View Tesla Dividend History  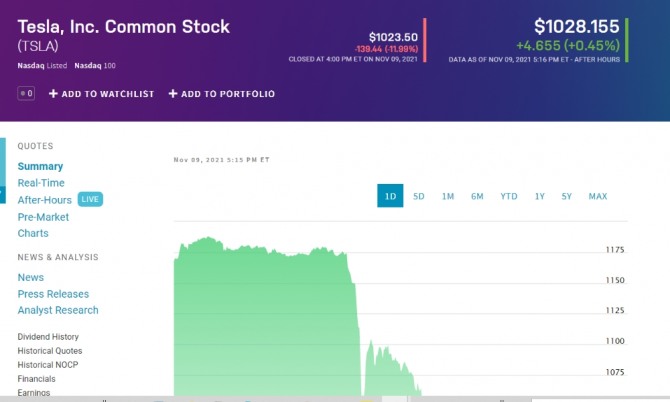(x=48, y=337)
